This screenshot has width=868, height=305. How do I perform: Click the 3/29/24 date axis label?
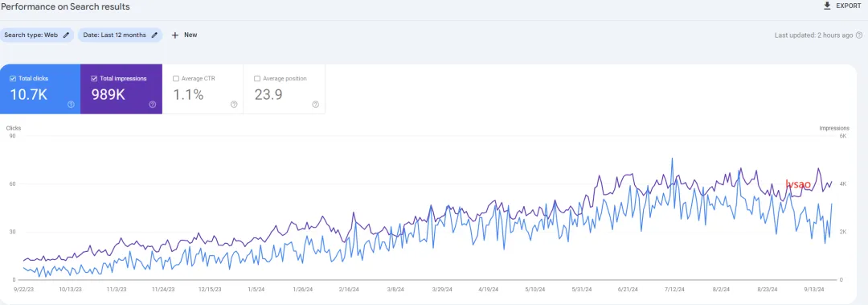click(442, 289)
